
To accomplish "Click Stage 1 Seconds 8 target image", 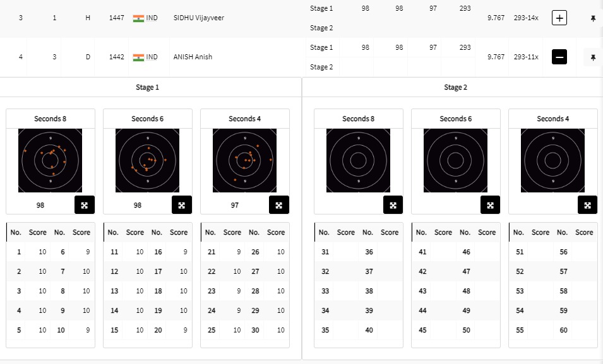I will click(x=50, y=160).
